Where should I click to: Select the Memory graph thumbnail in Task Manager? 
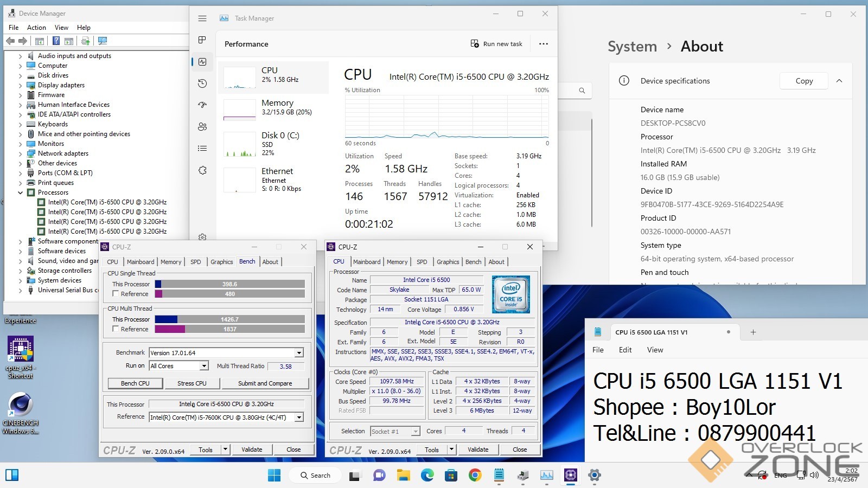pos(239,110)
